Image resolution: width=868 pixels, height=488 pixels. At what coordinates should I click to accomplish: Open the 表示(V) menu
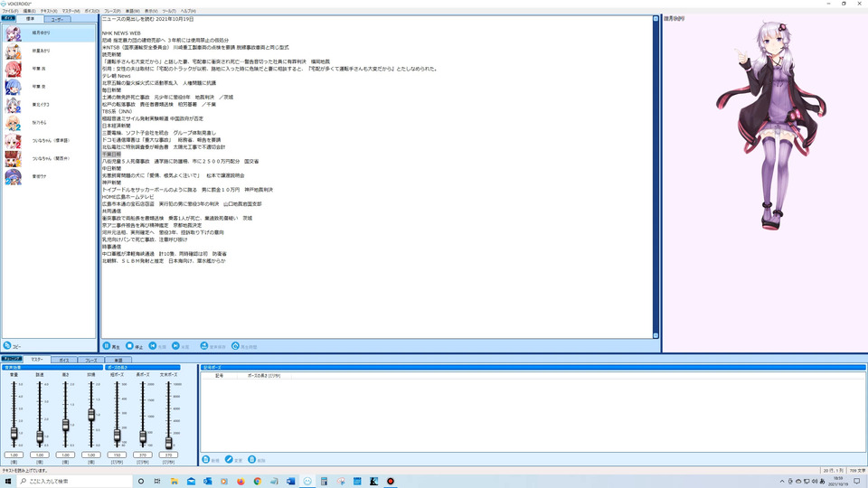[x=151, y=11]
